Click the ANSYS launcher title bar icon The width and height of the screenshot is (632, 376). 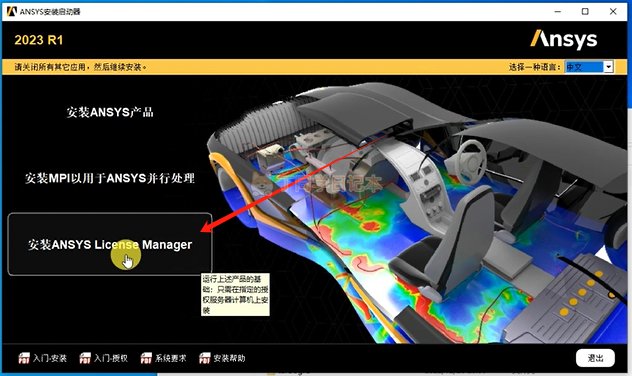[x=11, y=11]
